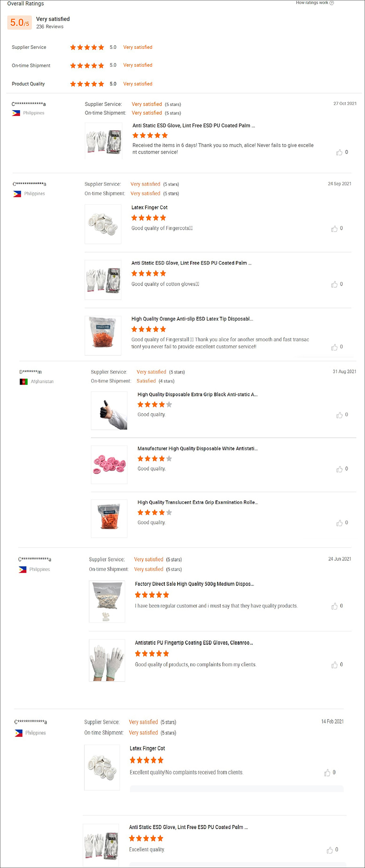Viewport: 365px width, 868px height.
Task: Click a star in the On-time Shipment rating row
Action: [87, 65]
